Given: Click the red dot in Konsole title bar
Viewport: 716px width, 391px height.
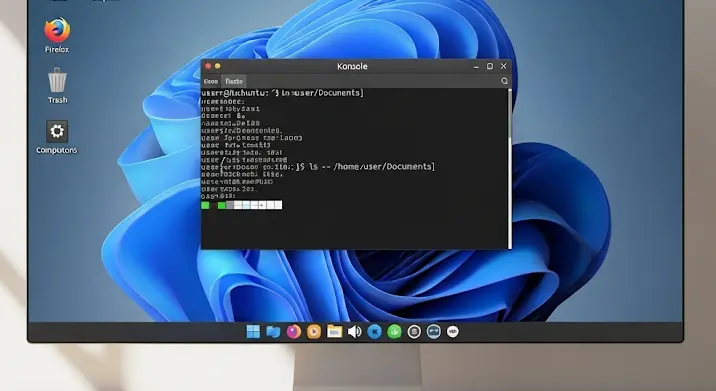Looking at the screenshot, I should pos(208,66).
